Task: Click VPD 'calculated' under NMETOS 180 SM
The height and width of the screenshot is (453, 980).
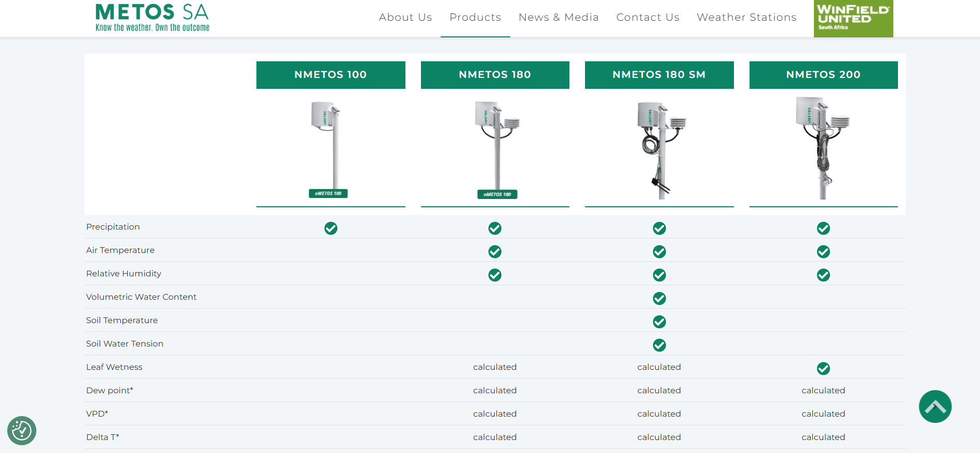Action: pos(659,414)
